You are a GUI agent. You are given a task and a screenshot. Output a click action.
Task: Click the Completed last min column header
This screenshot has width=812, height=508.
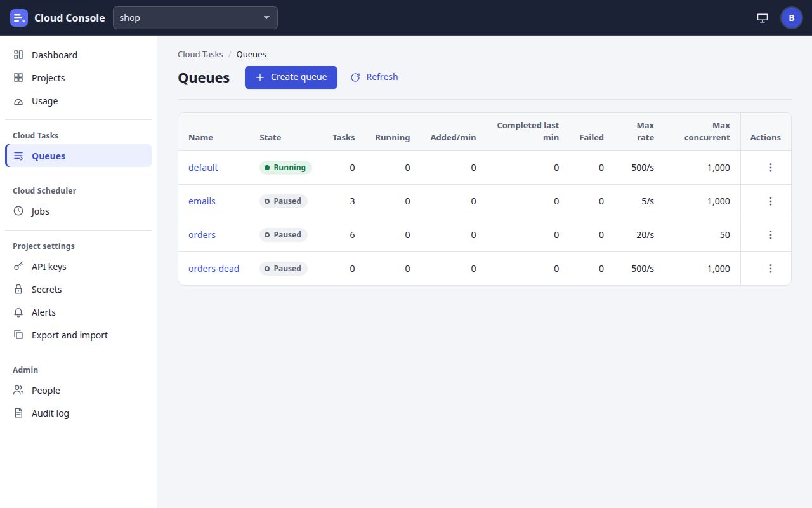[528, 131]
